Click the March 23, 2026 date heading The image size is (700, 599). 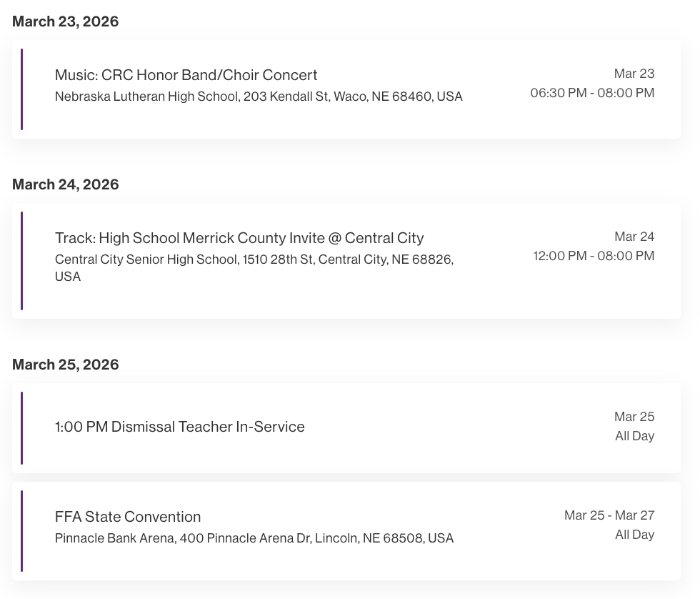point(65,21)
